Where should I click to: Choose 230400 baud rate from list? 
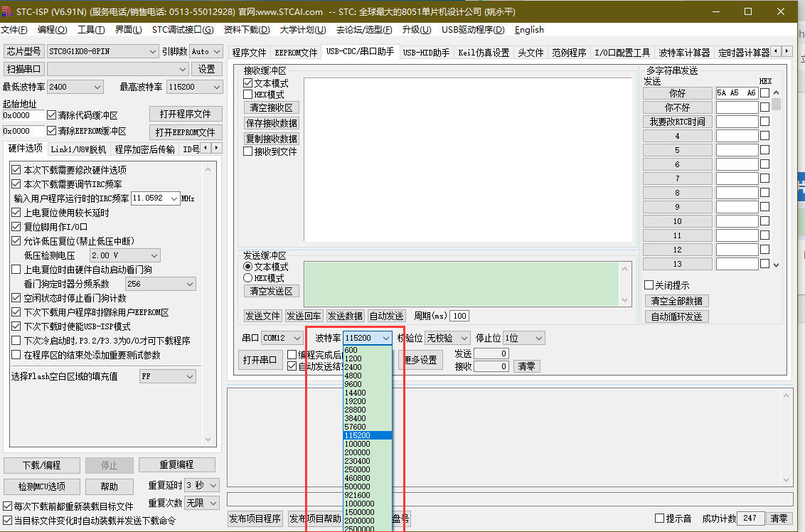[367, 461]
